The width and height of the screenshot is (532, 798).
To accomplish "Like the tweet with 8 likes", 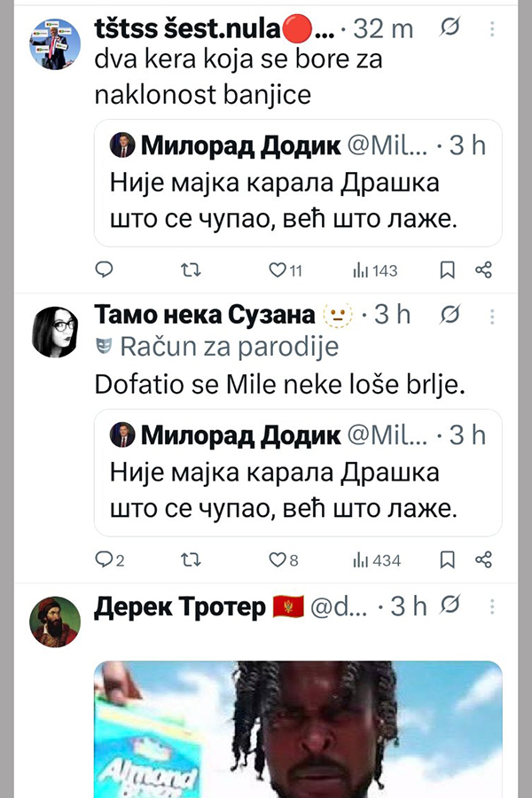I will pos(278,559).
